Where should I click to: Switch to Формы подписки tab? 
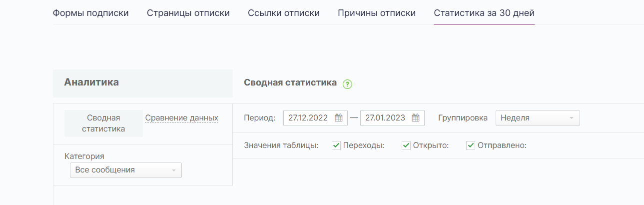coord(91,13)
